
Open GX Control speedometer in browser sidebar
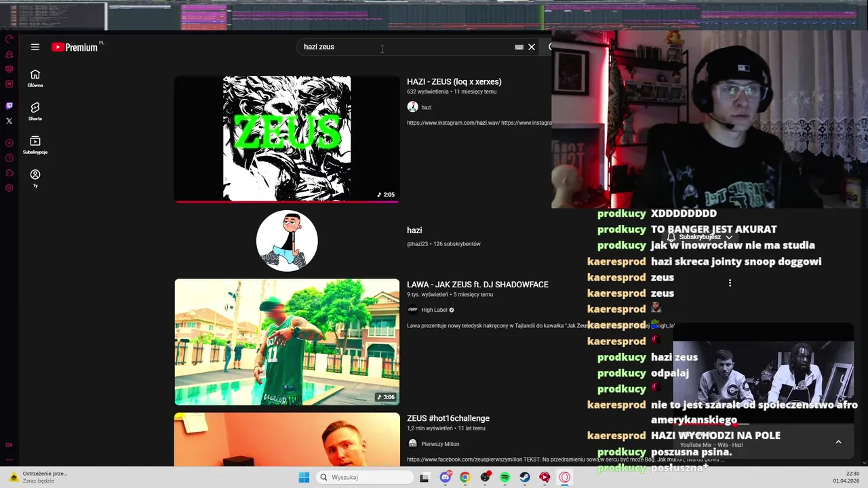coord(9,39)
